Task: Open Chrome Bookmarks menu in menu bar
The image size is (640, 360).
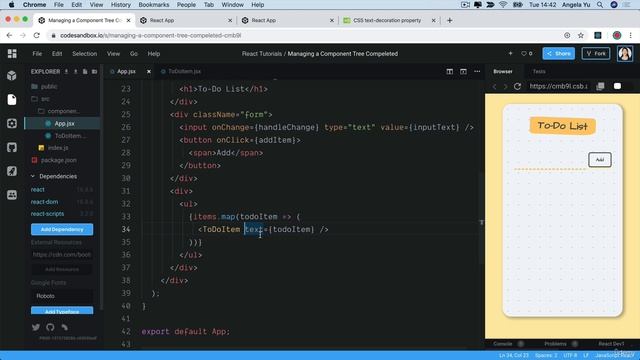Action: pos(154,5)
